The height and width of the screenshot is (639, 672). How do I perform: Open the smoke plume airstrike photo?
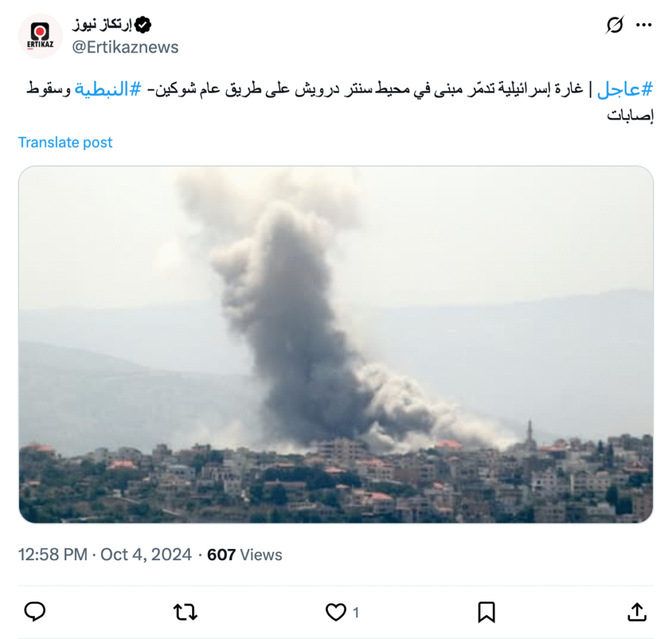pyautogui.click(x=336, y=344)
